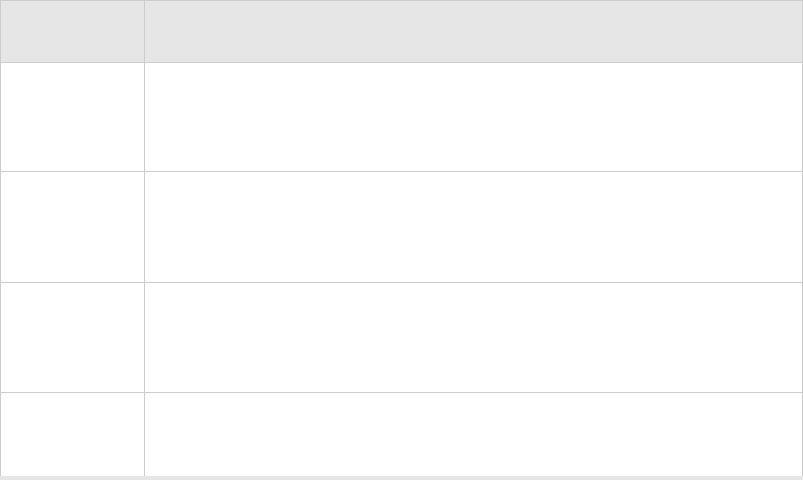Image resolution: width=803 pixels, height=480 pixels.
Task: Click column divider in the first white row
Action: coord(144,117)
